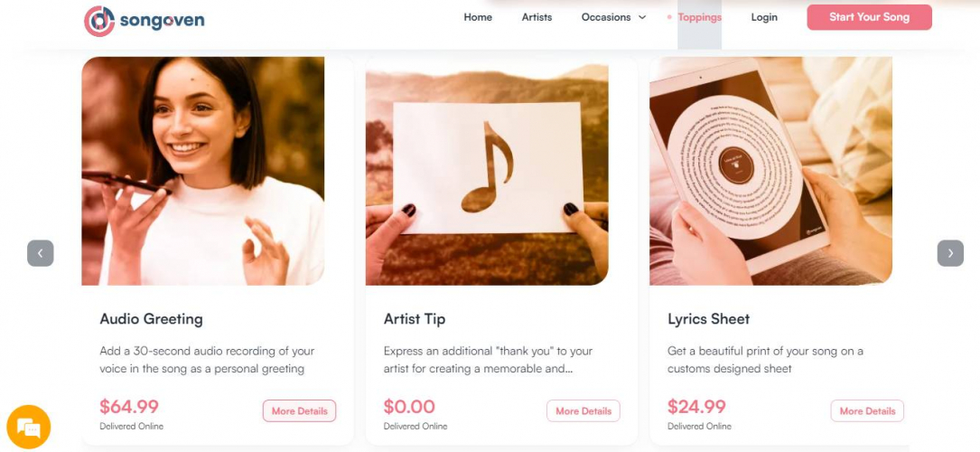Click the Artist Tip title
Image resolution: width=980 pixels, height=452 pixels.
pos(415,318)
